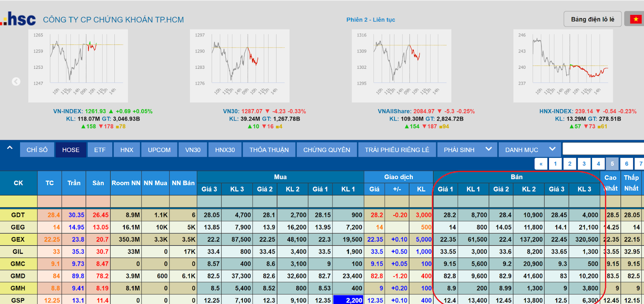Click GMC floor price 8.47
This screenshot has width=644, height=304.
point(102,264)
